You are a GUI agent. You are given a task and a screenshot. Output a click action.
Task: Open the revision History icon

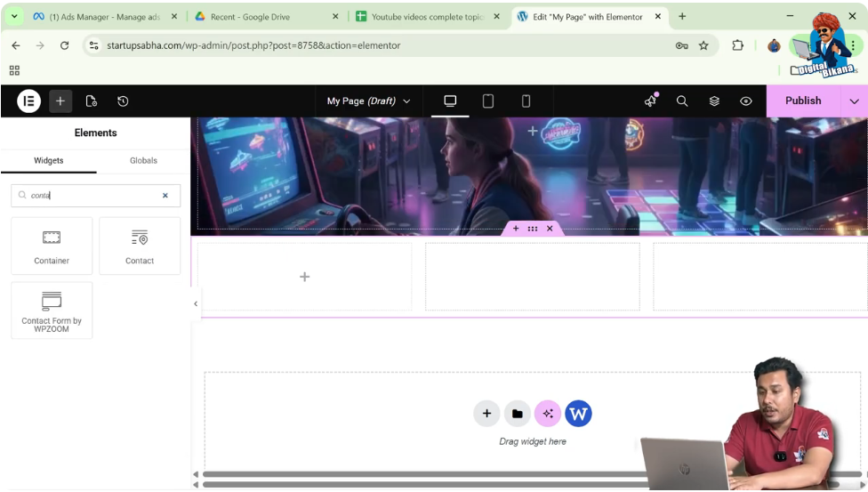coord(123,101)
